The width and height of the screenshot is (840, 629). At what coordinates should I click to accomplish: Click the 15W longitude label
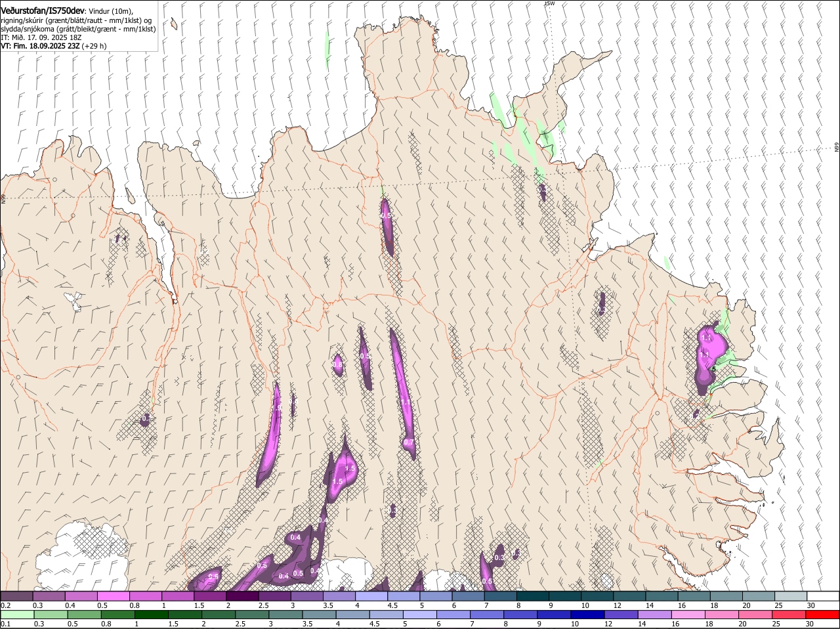pos(550,4)
